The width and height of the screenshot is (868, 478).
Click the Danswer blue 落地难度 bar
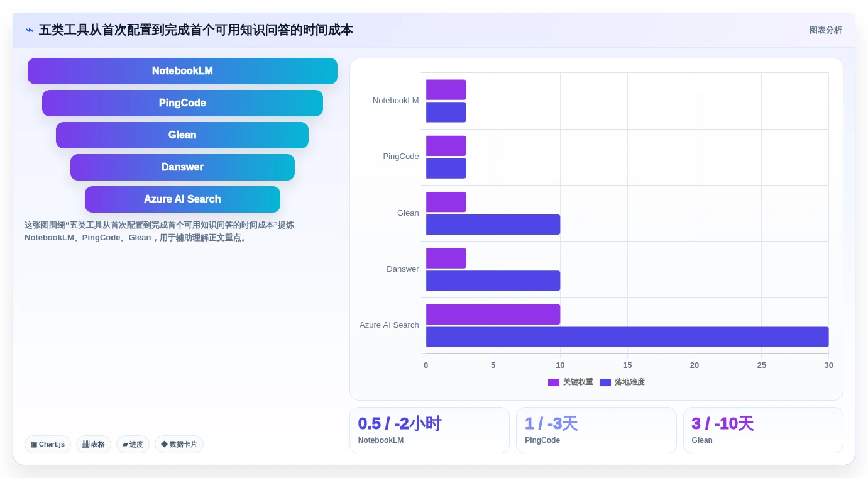pos(493,281)
